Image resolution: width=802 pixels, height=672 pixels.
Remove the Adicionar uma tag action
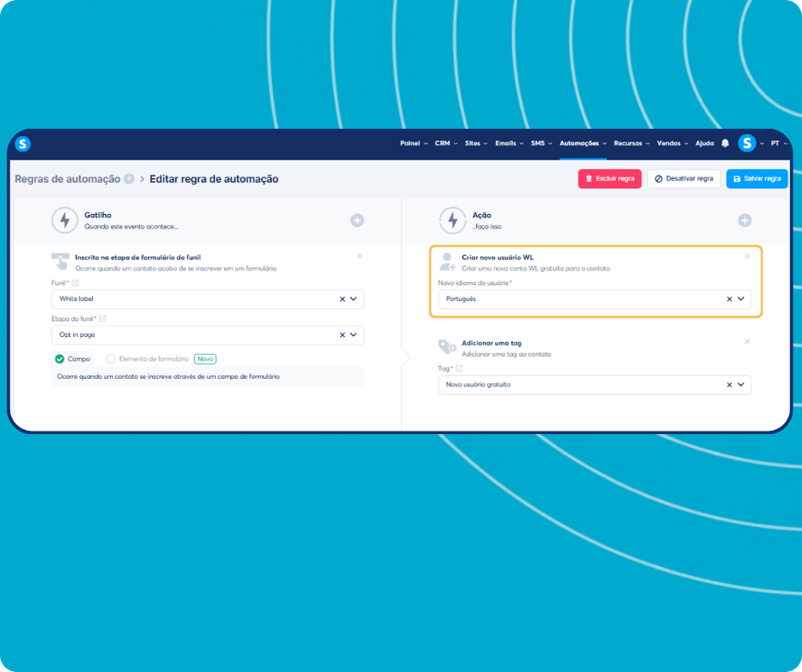pos(747,342)
